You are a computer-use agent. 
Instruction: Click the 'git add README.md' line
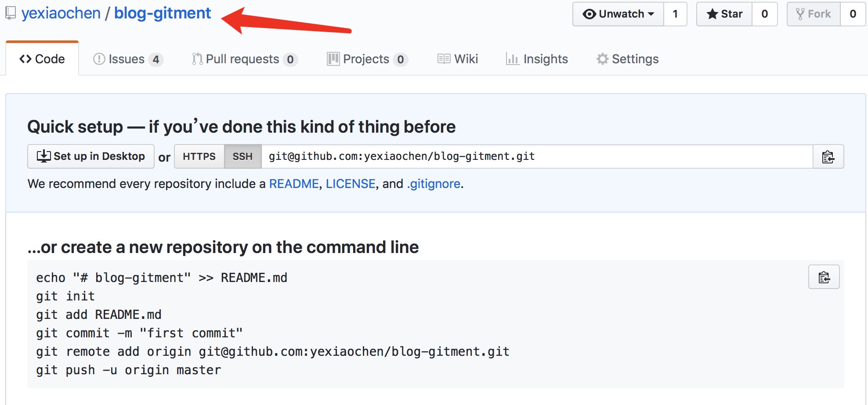(x=99, y=315)
